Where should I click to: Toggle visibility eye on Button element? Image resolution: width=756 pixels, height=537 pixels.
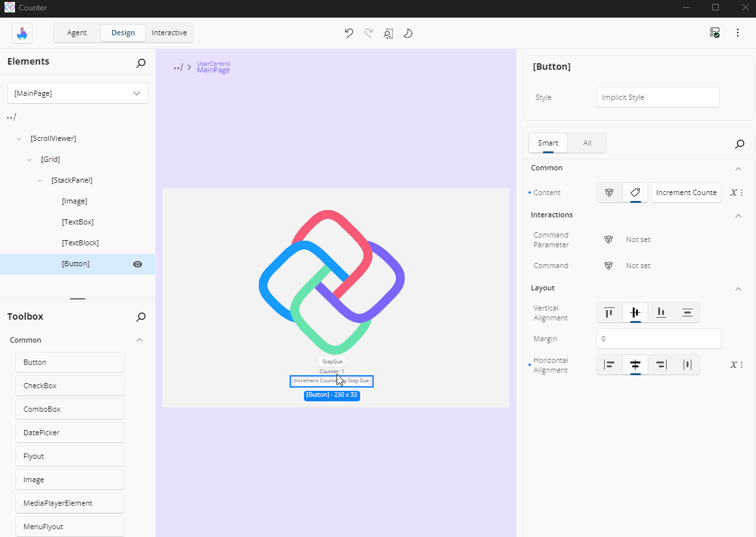[138, 264]
